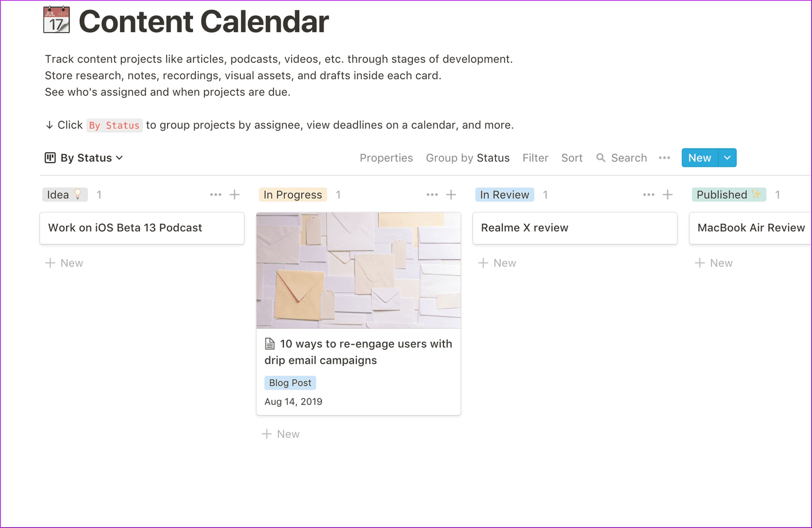Viewport: 812px width, 528px height.
Task: Open the In Progress column three-dot menu
Action: tap(432, 195)
